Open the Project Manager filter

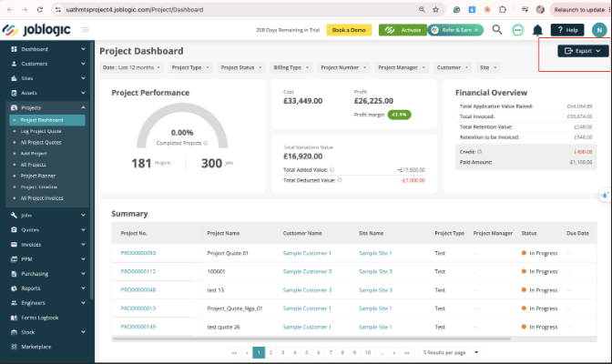(402, 67)
